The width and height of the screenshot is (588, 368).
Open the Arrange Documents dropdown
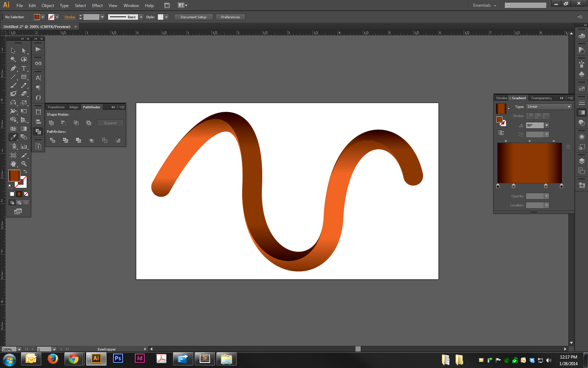182,5
